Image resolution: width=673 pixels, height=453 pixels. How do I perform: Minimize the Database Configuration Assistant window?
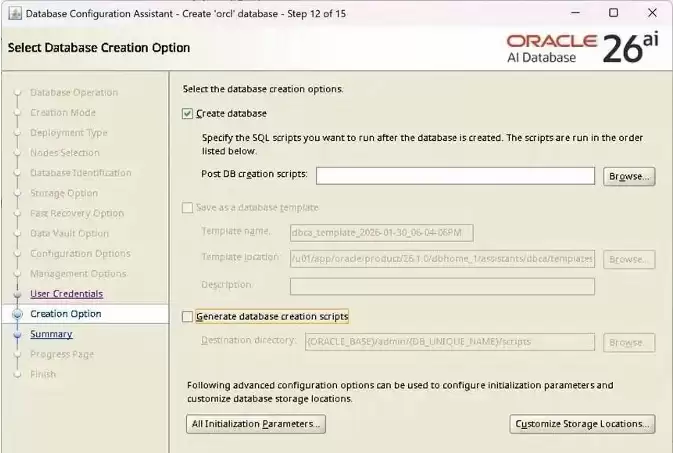point(576,13)
